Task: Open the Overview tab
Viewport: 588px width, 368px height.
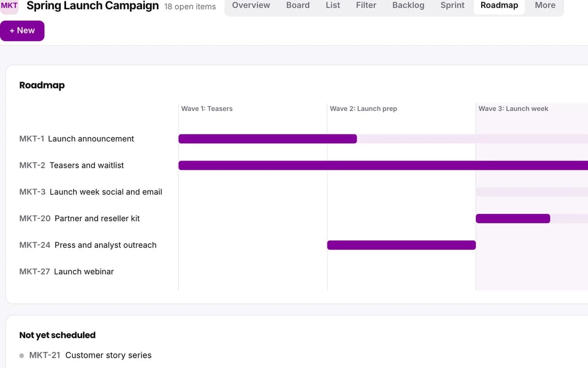Action: [251, 5]
